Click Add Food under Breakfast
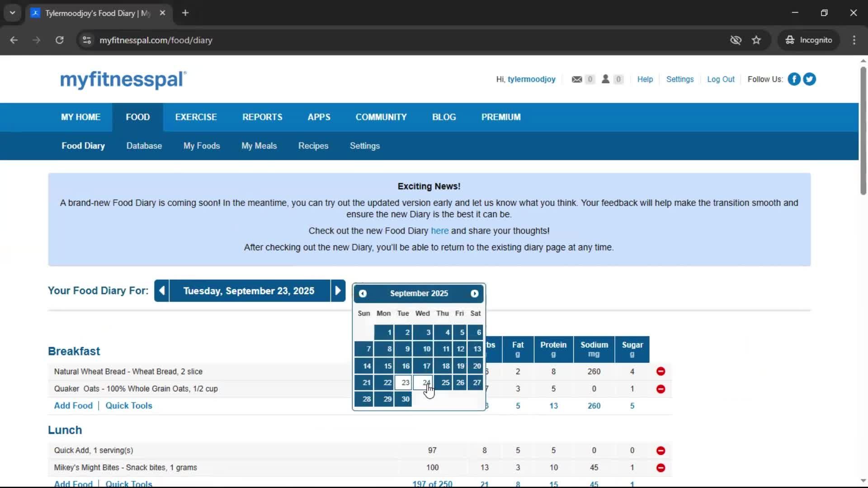The height and width of the screenshot is (488, 868). 73,406
